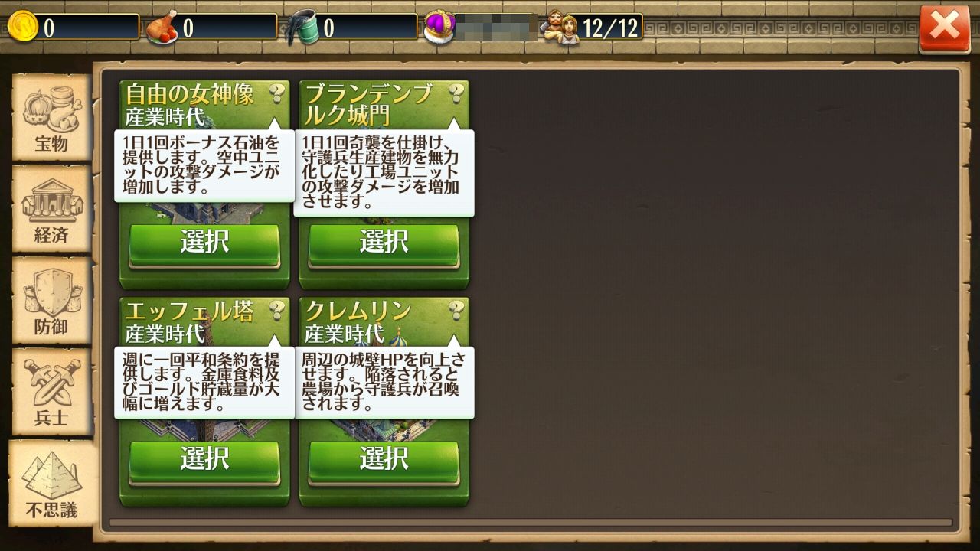Switch to the 防御 tab
The height and width of the screenshot is (551, 980).
(51, 302)
